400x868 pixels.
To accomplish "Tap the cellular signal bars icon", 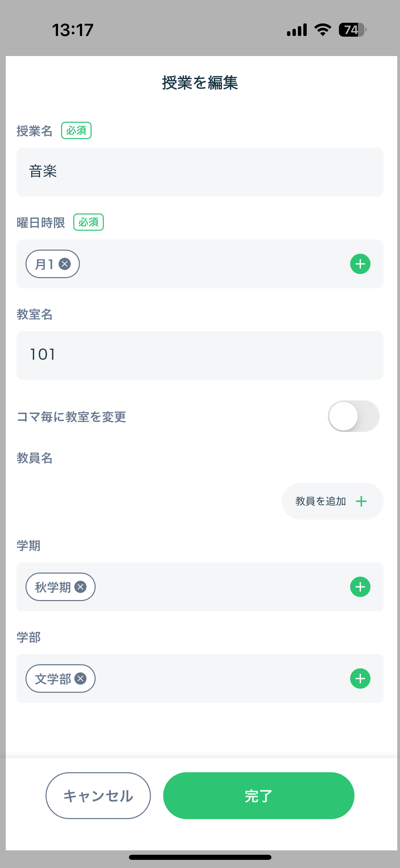I will (x=297, y=30).
